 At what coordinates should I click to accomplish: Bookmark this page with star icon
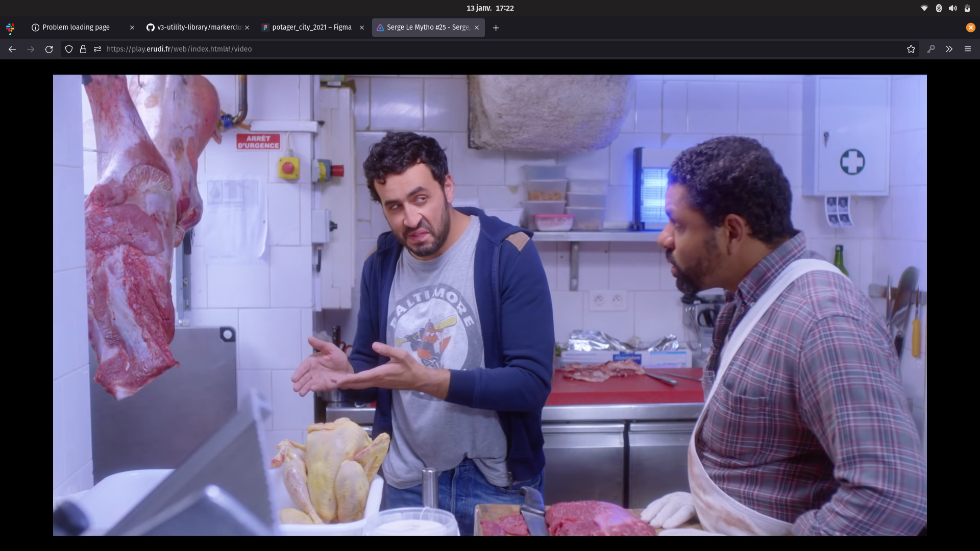(x=911, y=49)
